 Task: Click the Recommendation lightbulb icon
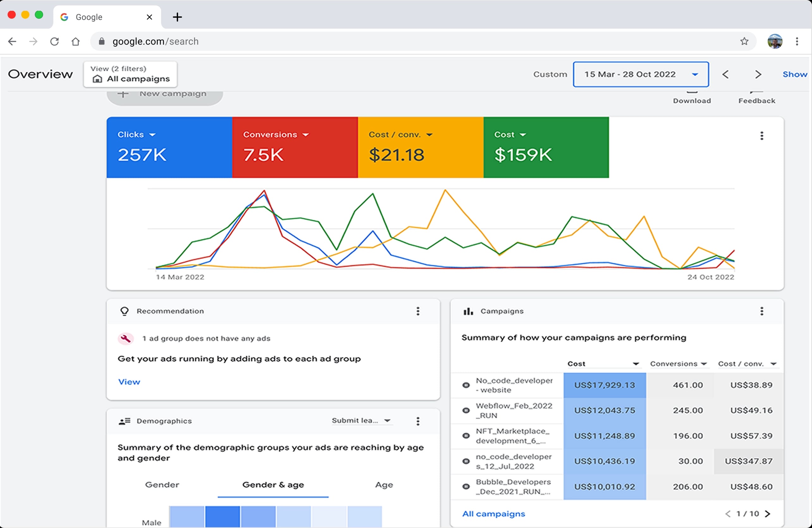[x=125, y=311]
